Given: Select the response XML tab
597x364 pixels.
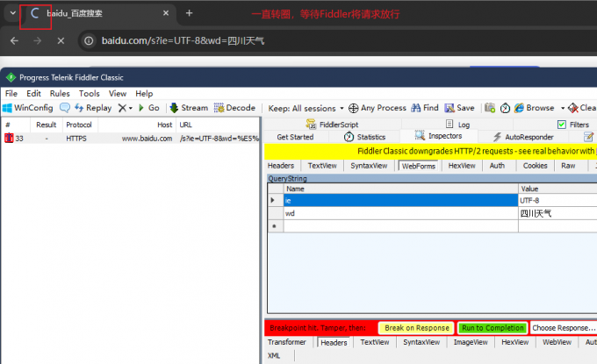Looking at the screenshot, I should pos(274,356).
